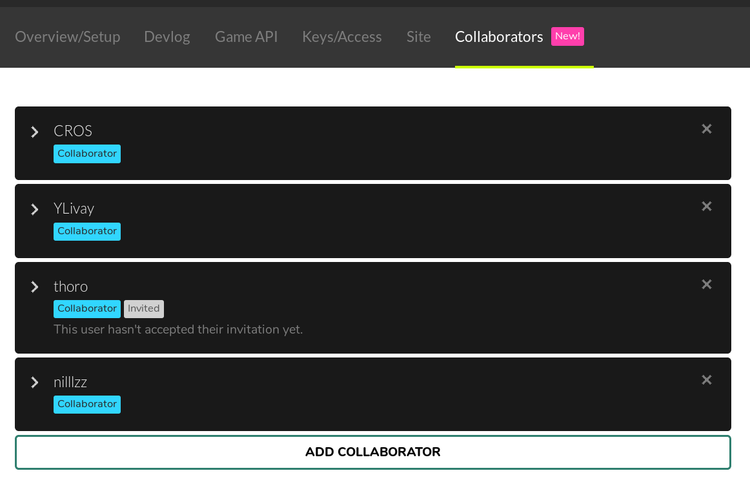Screen dimensions: 750x493
Task: Click the thoro username
Action: (71, 287)
